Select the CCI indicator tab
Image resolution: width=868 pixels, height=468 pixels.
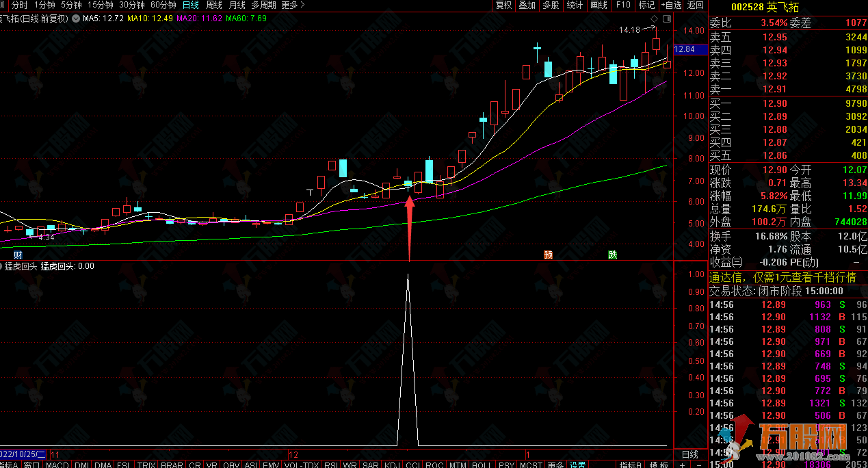coord(413,465)
